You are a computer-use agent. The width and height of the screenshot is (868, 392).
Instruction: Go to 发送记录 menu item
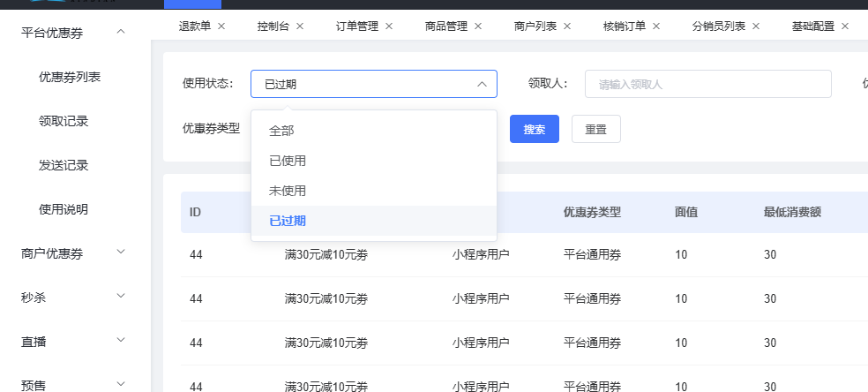(x=64, y=165)
